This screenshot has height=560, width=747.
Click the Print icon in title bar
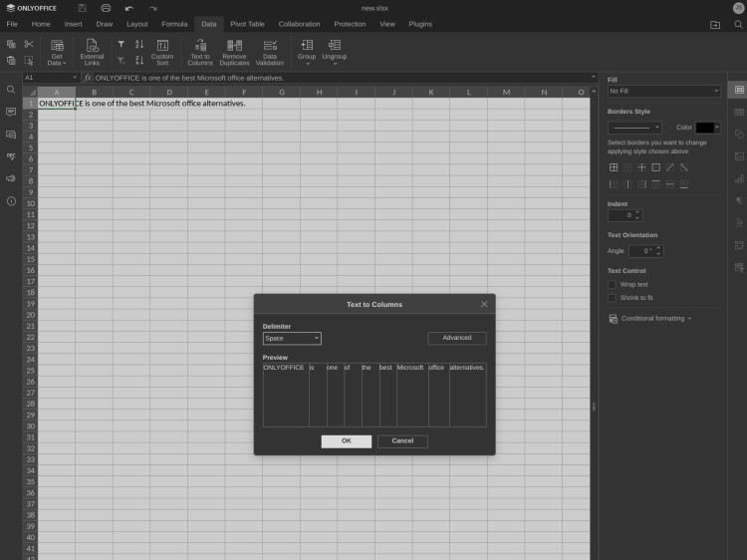click(106, 8)
